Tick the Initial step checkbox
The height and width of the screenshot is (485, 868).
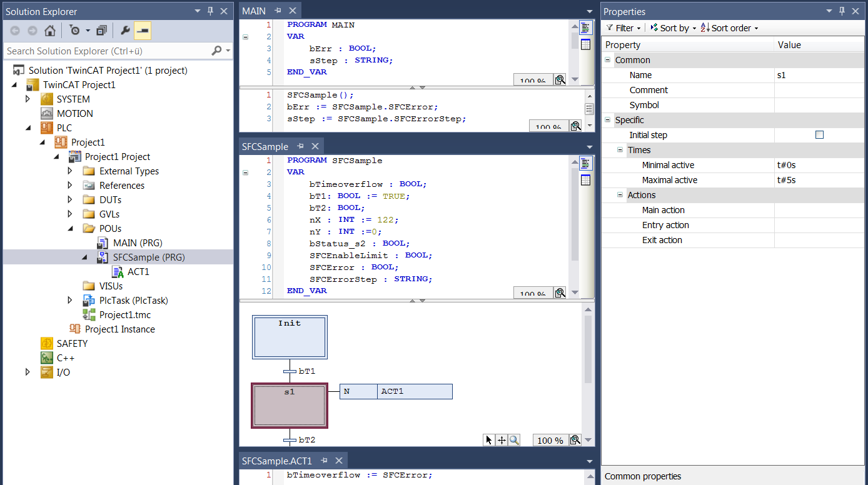pos(820,135)
